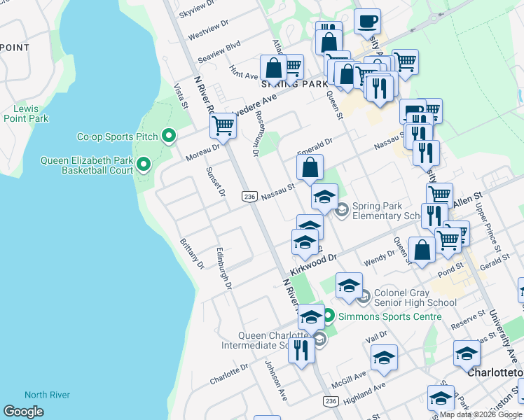Click the Upper Prince St label
The image size is (524, 420).
click(488, 227)
